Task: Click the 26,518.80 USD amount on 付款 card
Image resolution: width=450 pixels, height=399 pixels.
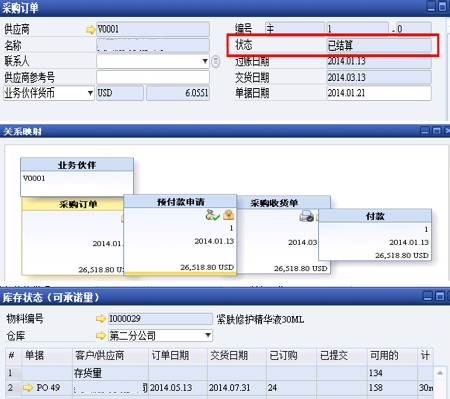Action: 402,255
